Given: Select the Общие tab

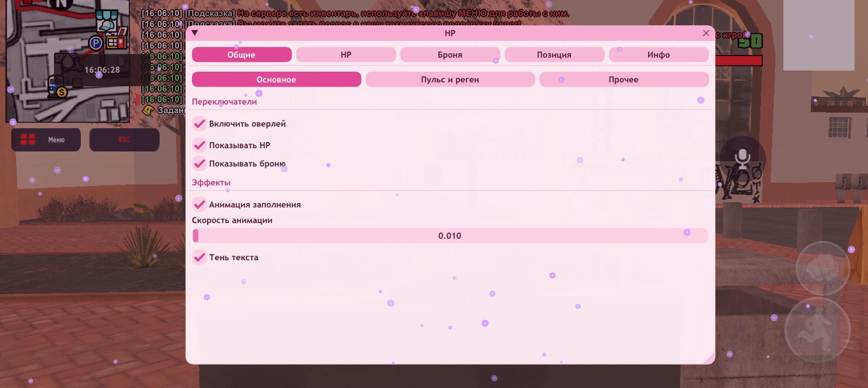Looking at the screenshot, I should (x=242, y=54).
